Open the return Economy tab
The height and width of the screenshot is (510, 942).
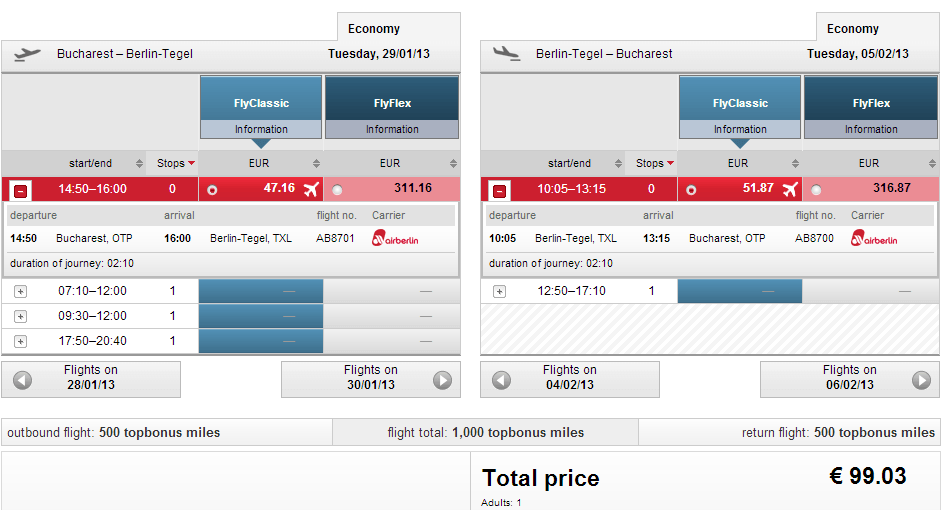coord(853,29)
